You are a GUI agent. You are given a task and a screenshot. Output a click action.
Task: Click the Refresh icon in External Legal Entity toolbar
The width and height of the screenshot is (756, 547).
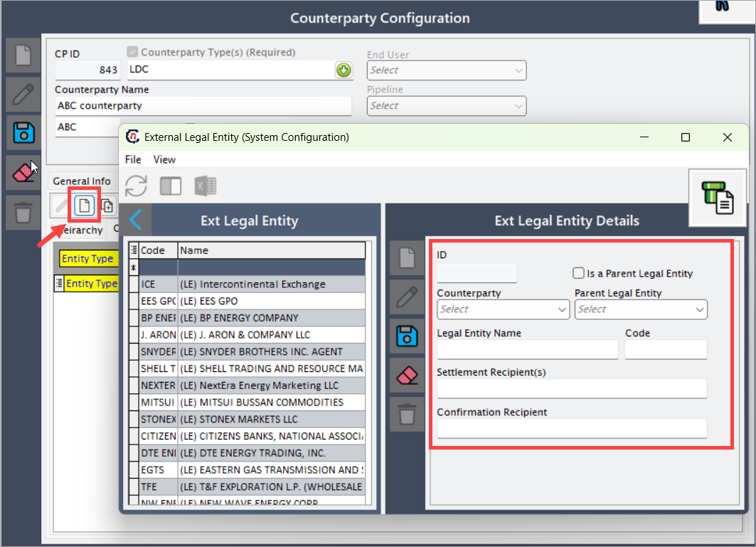(136, 186)
